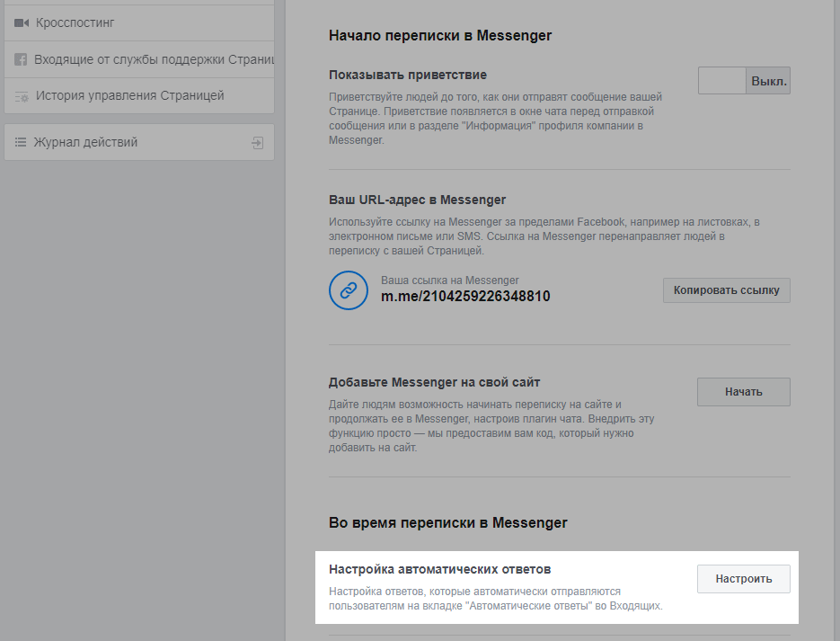This screenshot has width=840, height=641.
Task: Click the Crossposting video camera icon
Action: (22, 22)
